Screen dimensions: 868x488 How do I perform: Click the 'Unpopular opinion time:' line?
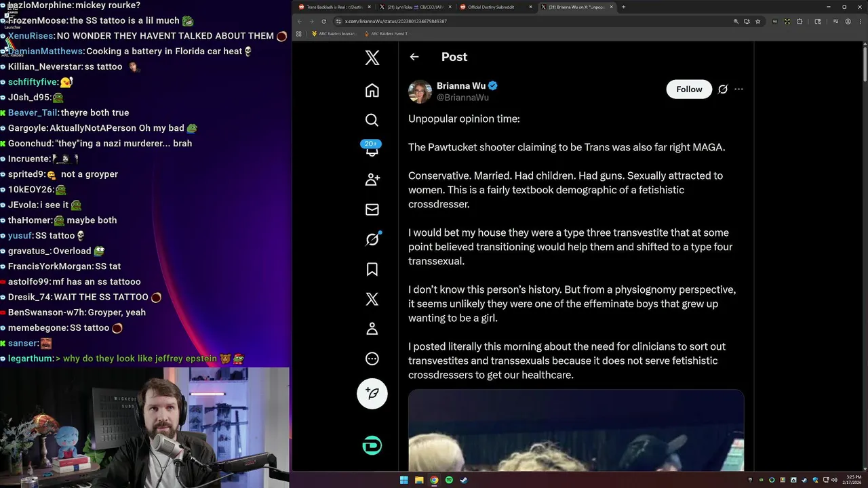pos(464,119)
